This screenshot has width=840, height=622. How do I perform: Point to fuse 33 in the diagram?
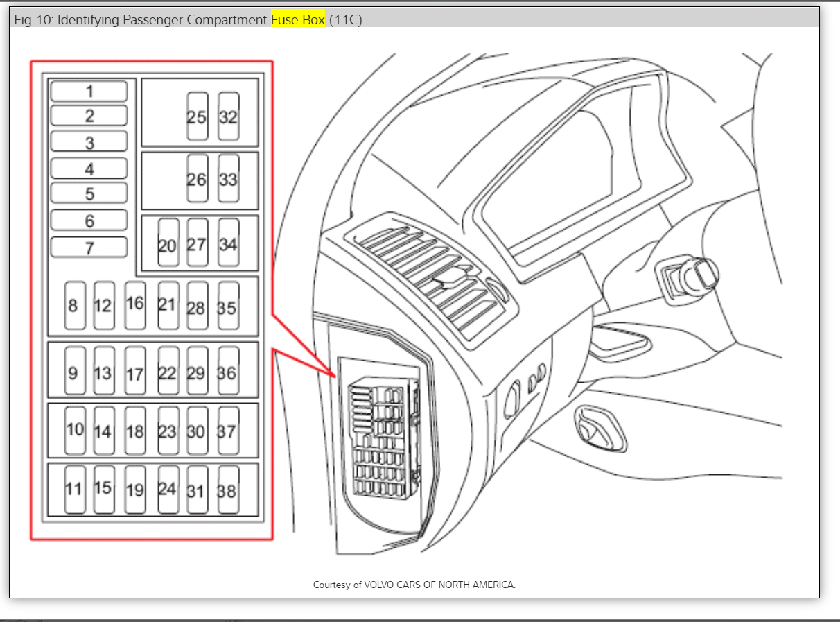click(x=229, y=178)
